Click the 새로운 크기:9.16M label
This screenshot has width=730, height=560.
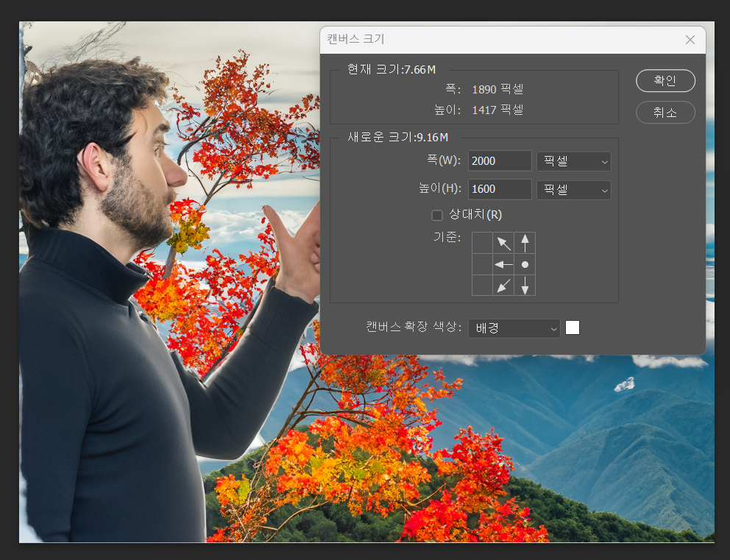point(398,138)
